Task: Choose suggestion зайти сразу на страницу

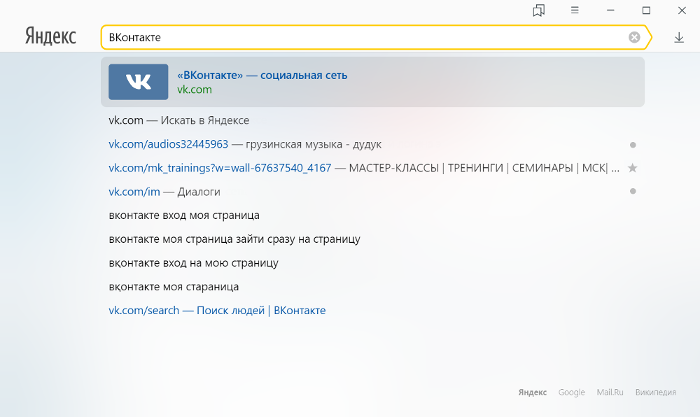Action: point(234,239)
